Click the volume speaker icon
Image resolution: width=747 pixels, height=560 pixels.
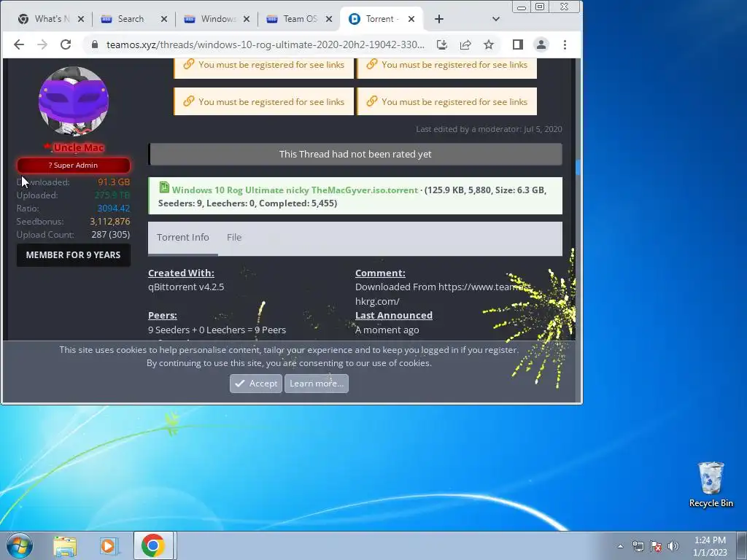pos(673,546)
